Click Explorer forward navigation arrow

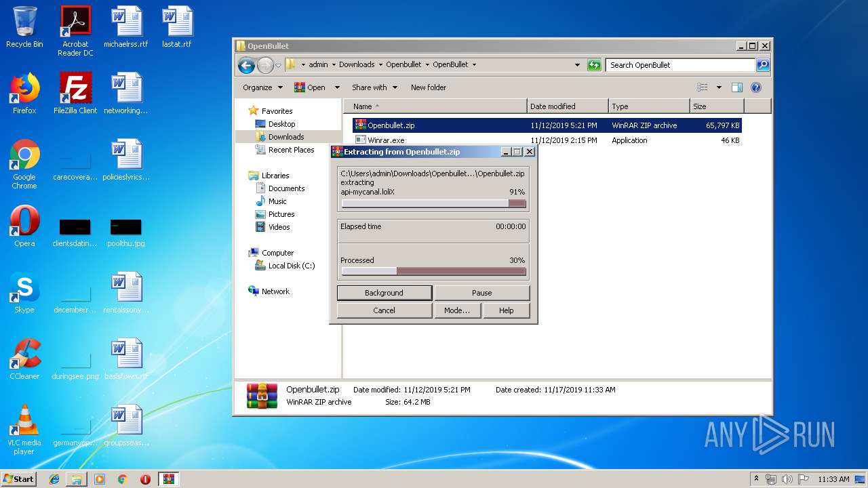265,65
